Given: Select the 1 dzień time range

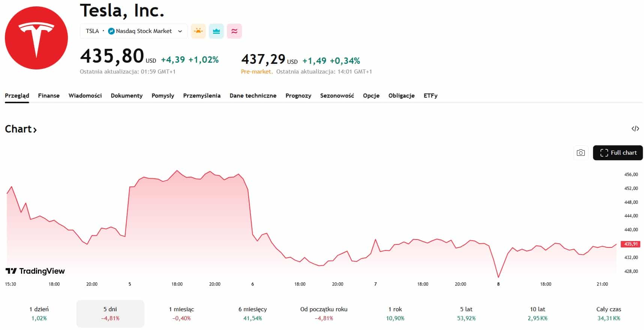Looking at the screenshot, I should click(39, 313).
